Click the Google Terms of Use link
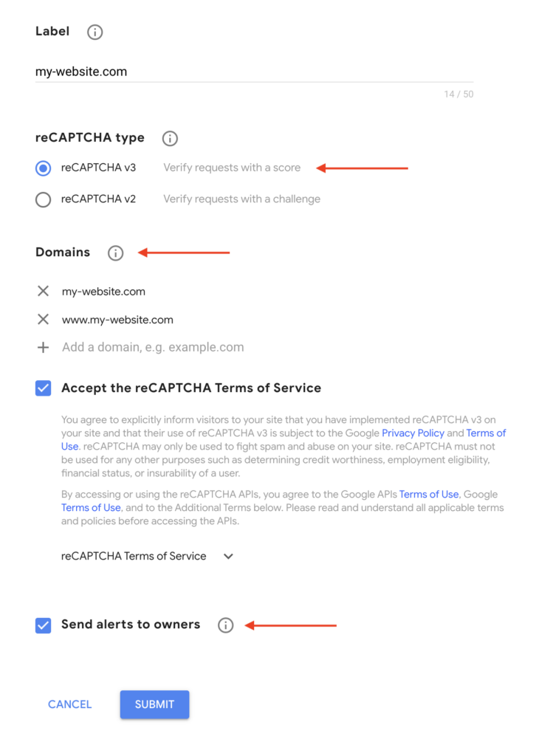This screenshot has height=756, width=553. [90, 507]
